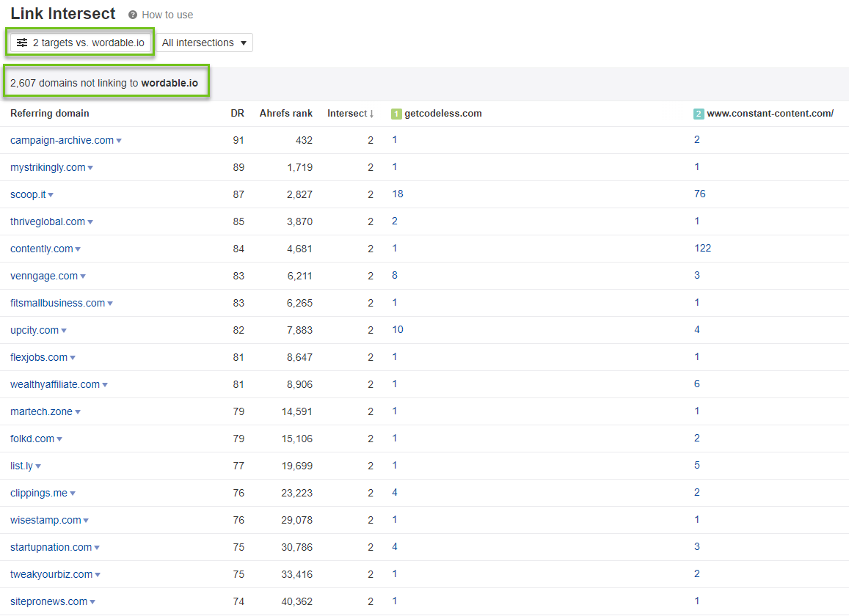This screenshot has height=616, width=849.
Task: Click the teal number 2 badge for constant-content
Action: click(699, 114)
